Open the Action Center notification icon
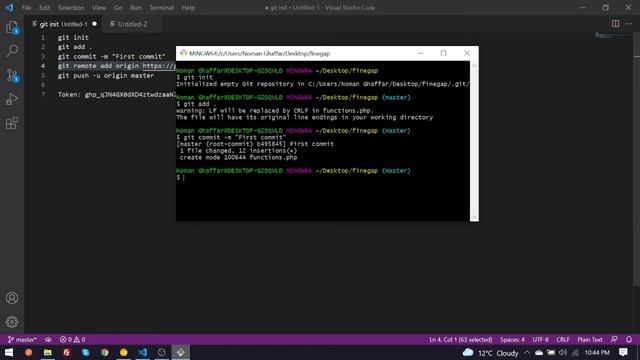Viewport: 640px width, 360px height. (x=623, y=352)
